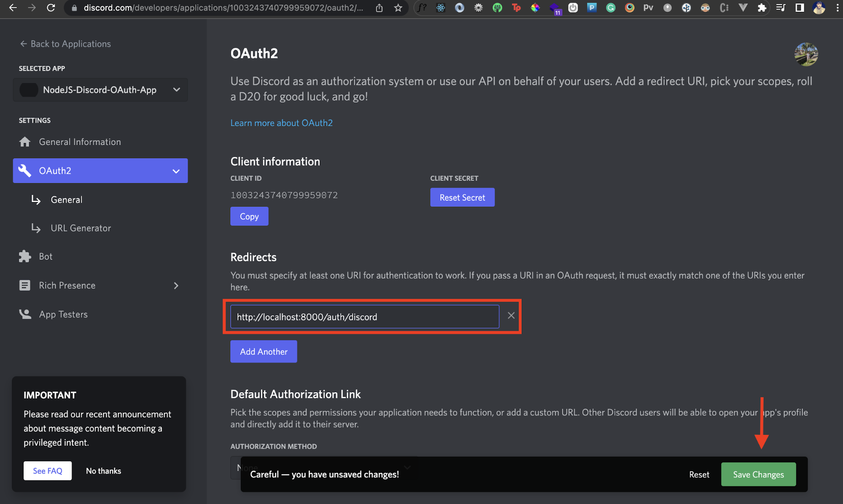Click the redirect URI input field

(364, 317)
